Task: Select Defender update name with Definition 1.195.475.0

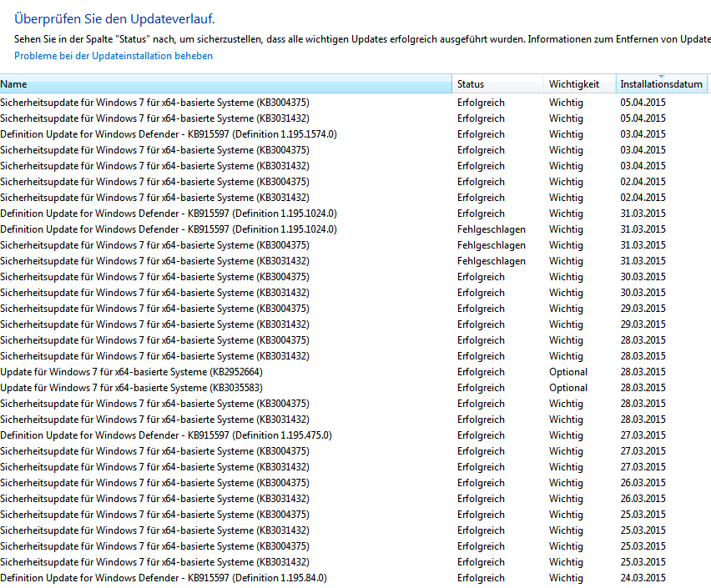Action: [x=166, y=435]
